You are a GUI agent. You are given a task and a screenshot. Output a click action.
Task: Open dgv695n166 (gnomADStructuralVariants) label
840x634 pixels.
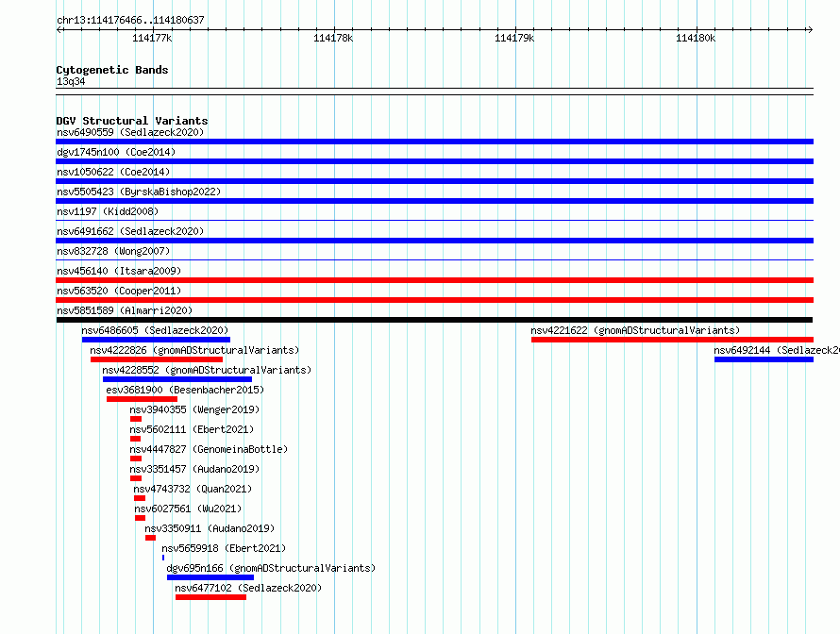271,568
